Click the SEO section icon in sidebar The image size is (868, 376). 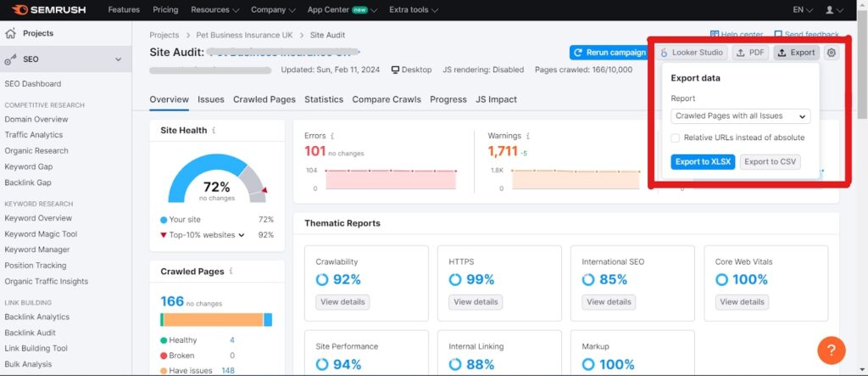click(x=10, y=59)
